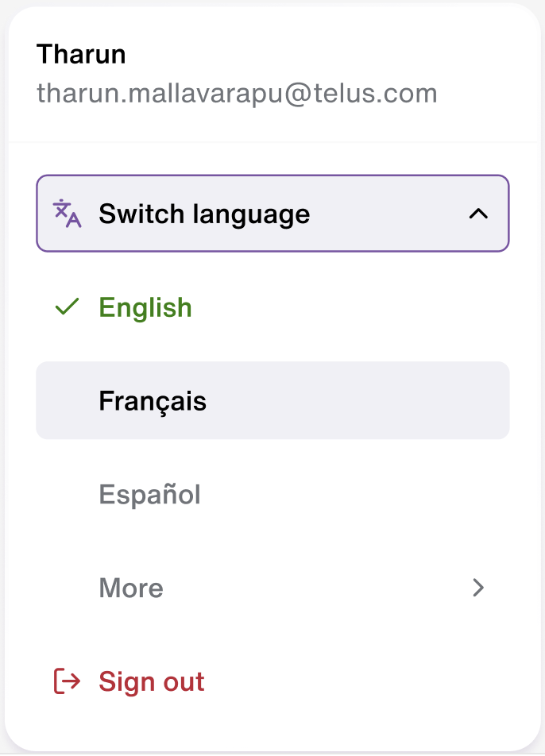Screen dimensions: 545x756
Task: Click the upward caret in language selector
Action: (x=478, y=213)
